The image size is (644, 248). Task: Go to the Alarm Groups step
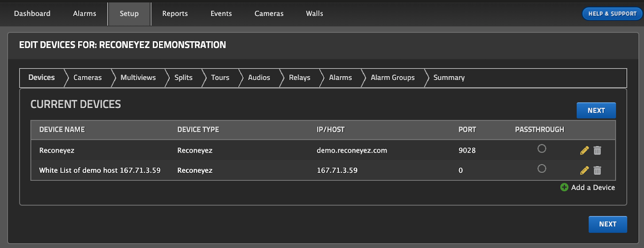(392, 78)
